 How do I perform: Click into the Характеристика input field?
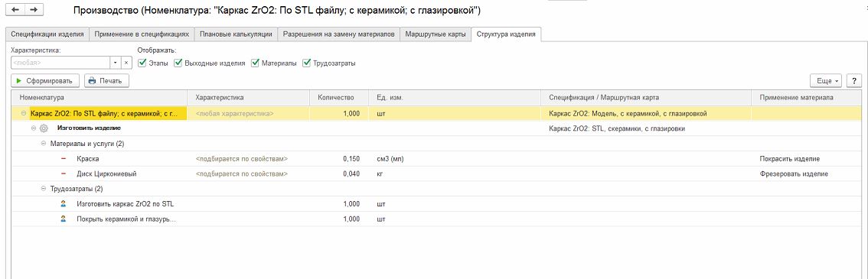click(61, 63)
